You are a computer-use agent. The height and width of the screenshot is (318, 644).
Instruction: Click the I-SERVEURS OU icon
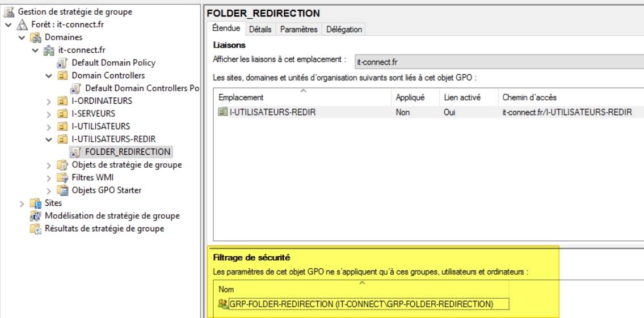pos(62,114)
